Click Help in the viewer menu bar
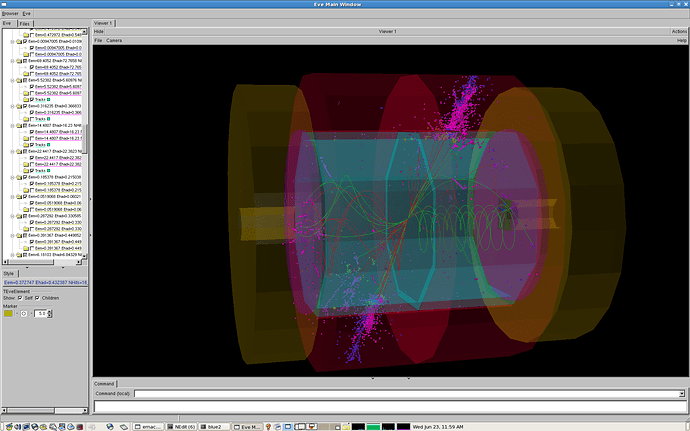The width and height of the screenshot is (690, 431). pyautogui.click(x=681, y=41)
